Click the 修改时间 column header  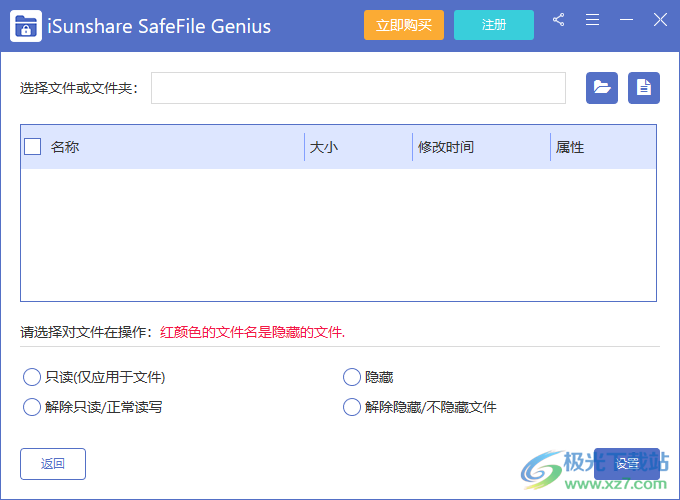445,147
